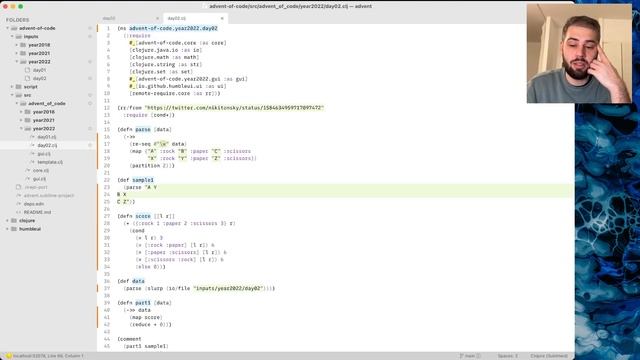640x360 pixels.
Task: Click the parse function name on line 15
Action: pyautogui.click(x=143, y=129)
